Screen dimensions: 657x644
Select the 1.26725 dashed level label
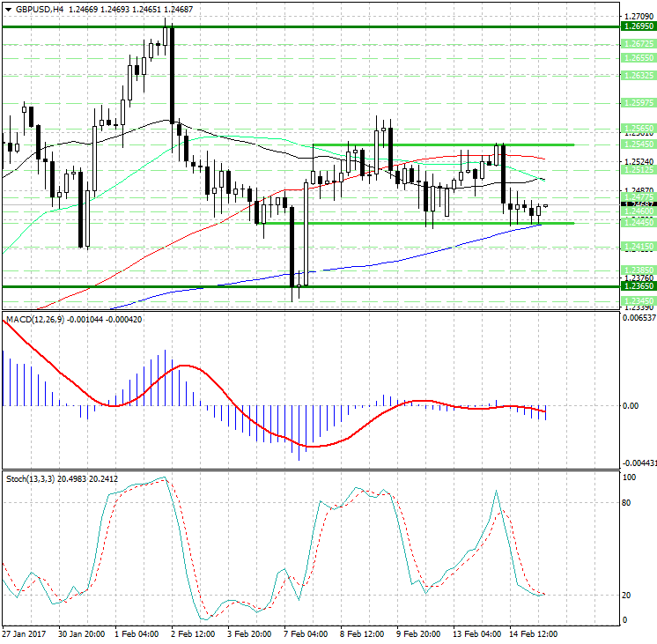pos(638,43)
